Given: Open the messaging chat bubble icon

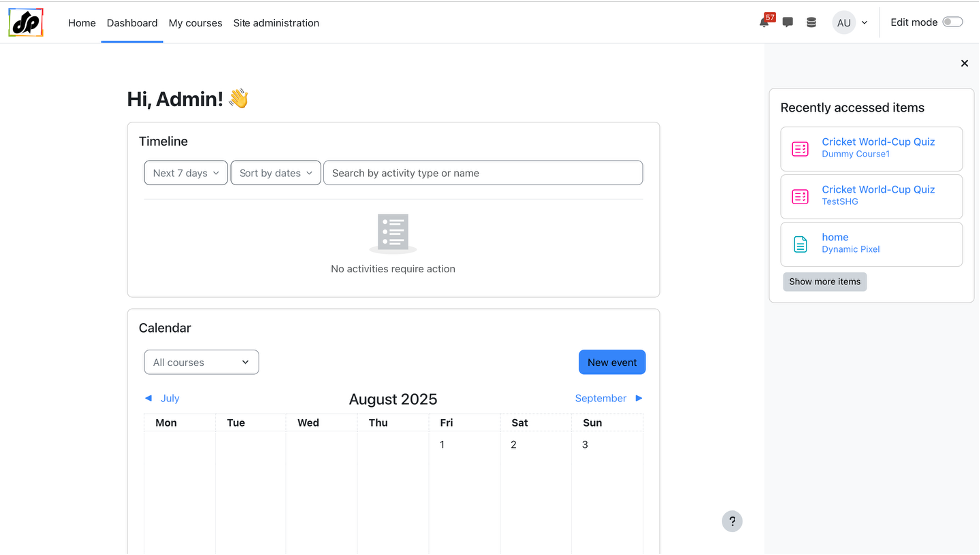Looking at the screenshot, I should pyautogui.click(x=788, y=23).
